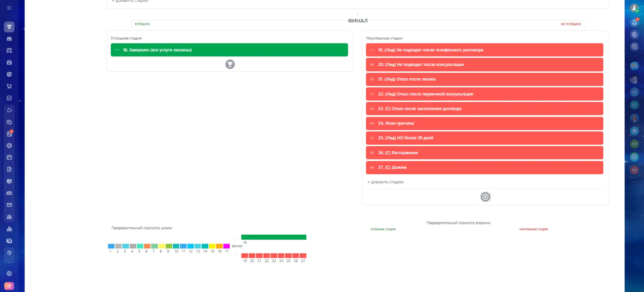Open the chat with contact LV
This screenshot has height=292, width=644.
(634, 92)
